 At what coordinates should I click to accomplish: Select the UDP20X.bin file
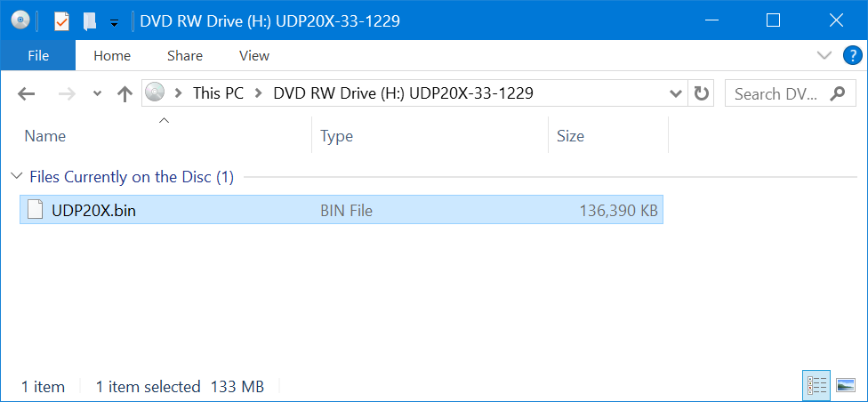point(341,211)
